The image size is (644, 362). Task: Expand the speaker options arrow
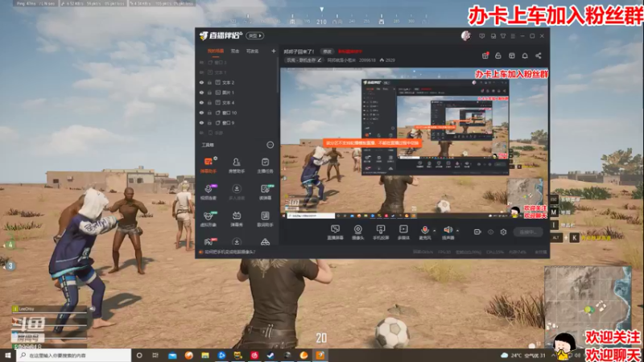pos(457,231)
